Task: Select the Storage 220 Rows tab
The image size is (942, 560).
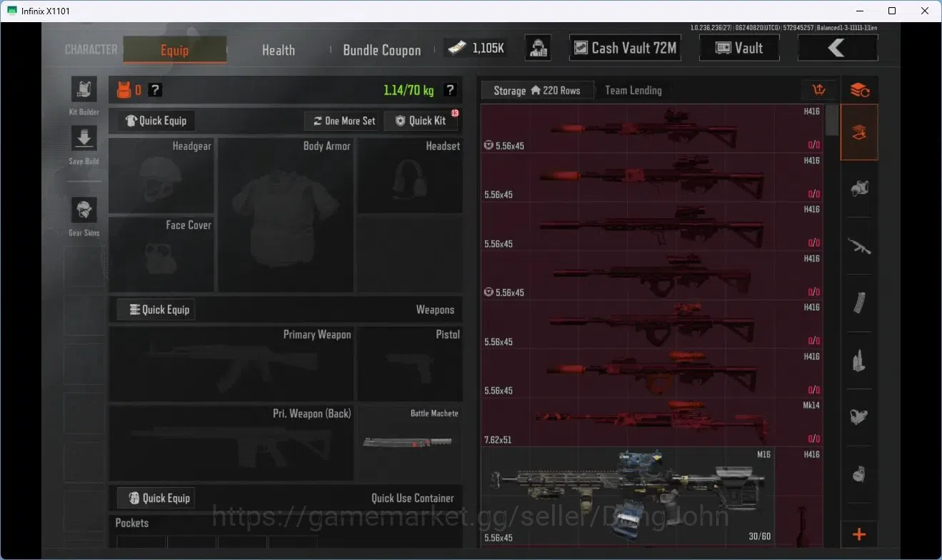Action: point(537,91)
